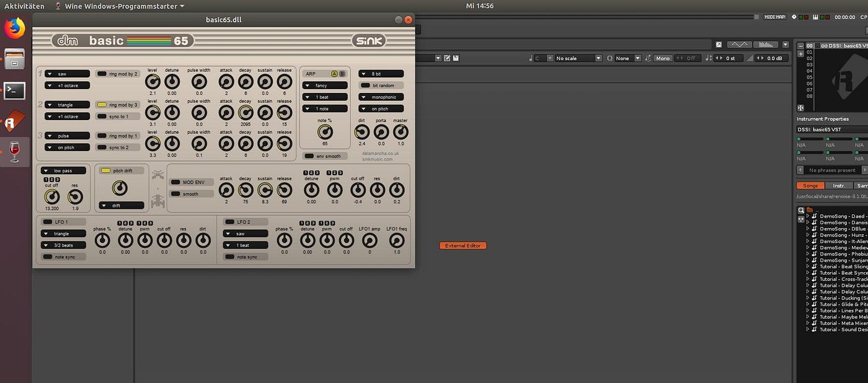Screen dimensions: 868x383
Task: Click the dirt knob beside porta
Action: click(361, 131)
